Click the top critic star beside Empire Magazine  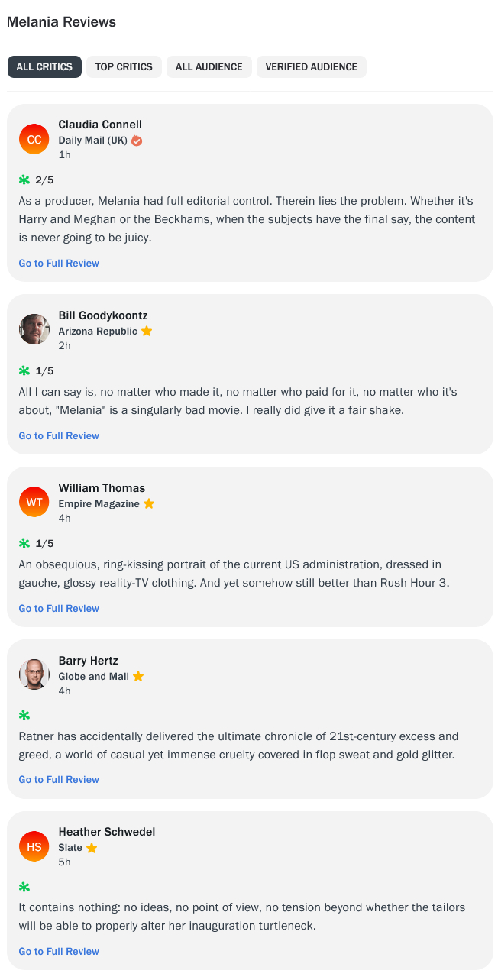click(149, 504)
